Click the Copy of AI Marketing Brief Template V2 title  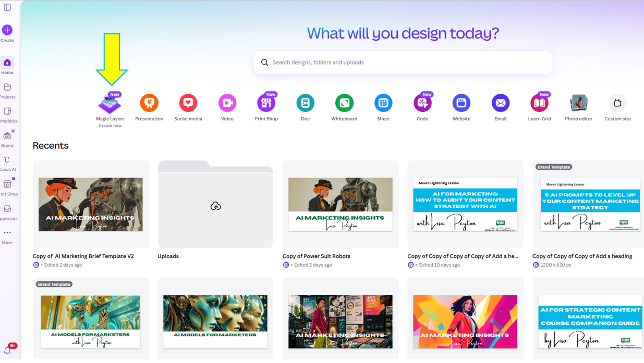click(83, 256)
